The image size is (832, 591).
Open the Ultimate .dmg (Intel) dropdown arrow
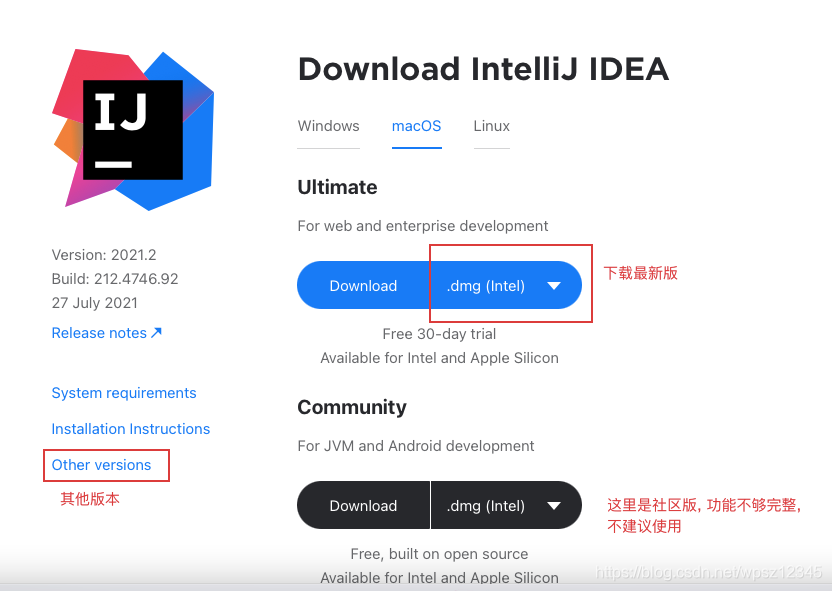click(553, 286)
